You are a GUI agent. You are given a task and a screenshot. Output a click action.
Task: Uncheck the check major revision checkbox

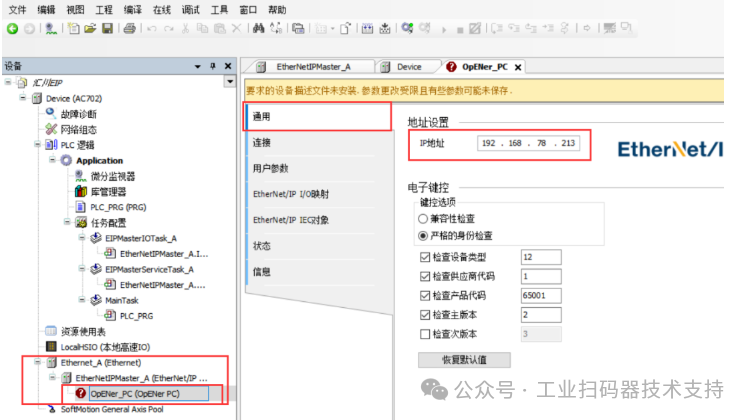point(425,315)
